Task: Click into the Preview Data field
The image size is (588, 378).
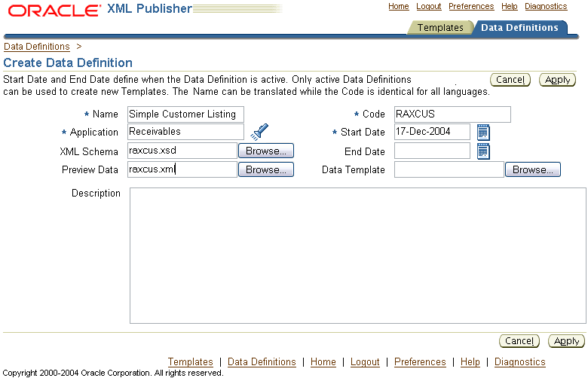Action: 182,169
